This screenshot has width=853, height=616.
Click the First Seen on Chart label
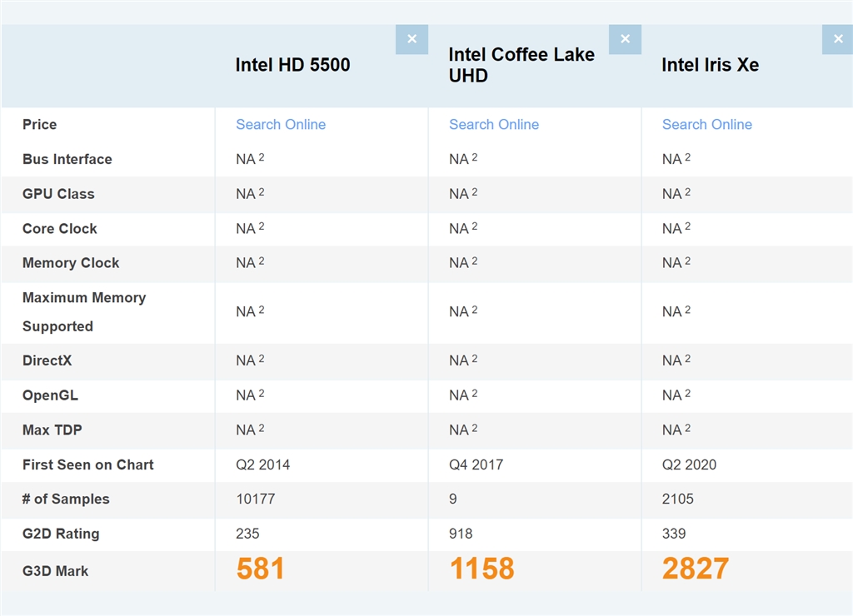[88, 464]
